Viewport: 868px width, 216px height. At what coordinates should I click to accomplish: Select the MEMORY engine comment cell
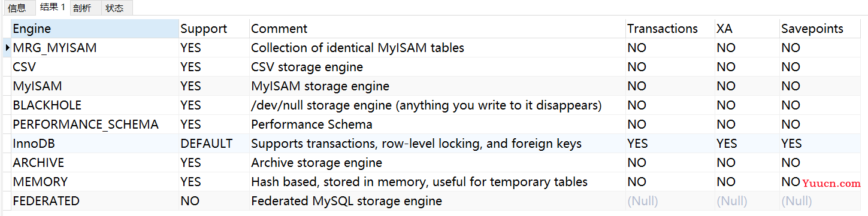[437, 182]
